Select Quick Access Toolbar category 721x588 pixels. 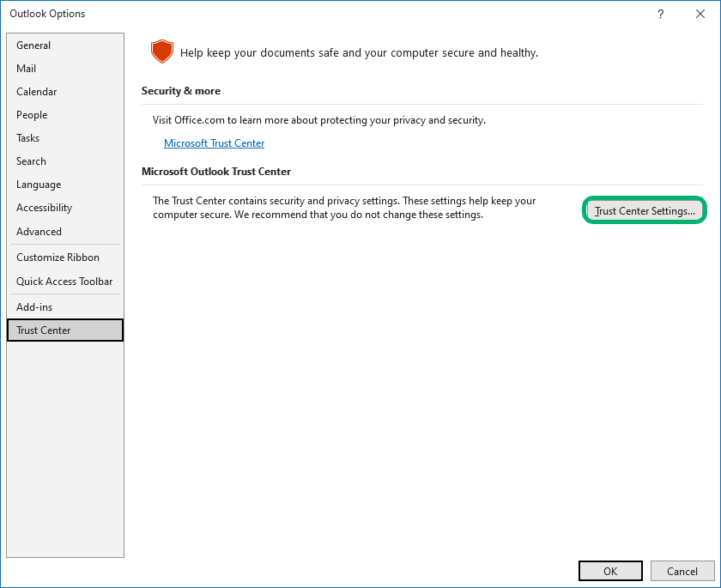tap(65, 282)
